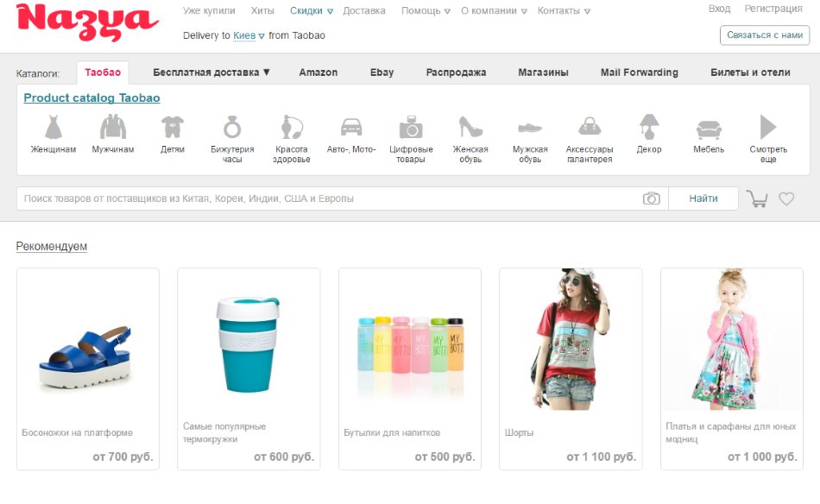The width and height of the screenshot is (820, 504).
Task: Select the Детям baby bodysuit icon
Action: point(172,127)
